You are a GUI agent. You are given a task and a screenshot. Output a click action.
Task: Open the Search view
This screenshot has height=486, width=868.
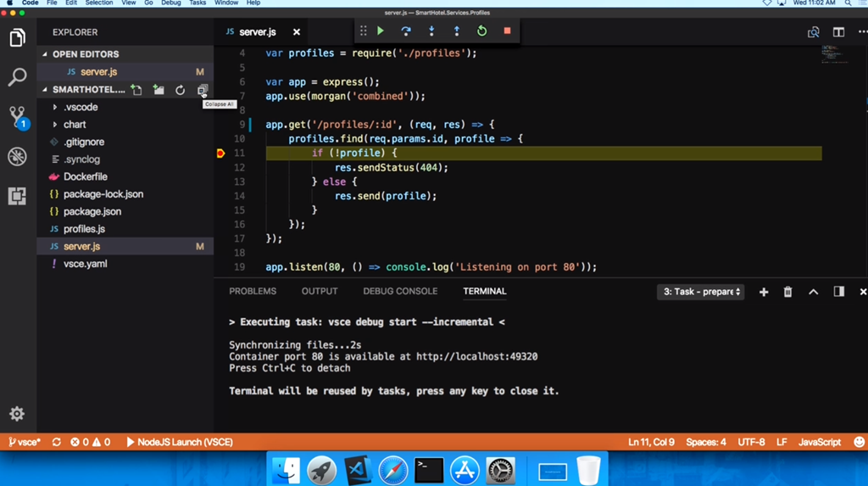click(17, 77)
